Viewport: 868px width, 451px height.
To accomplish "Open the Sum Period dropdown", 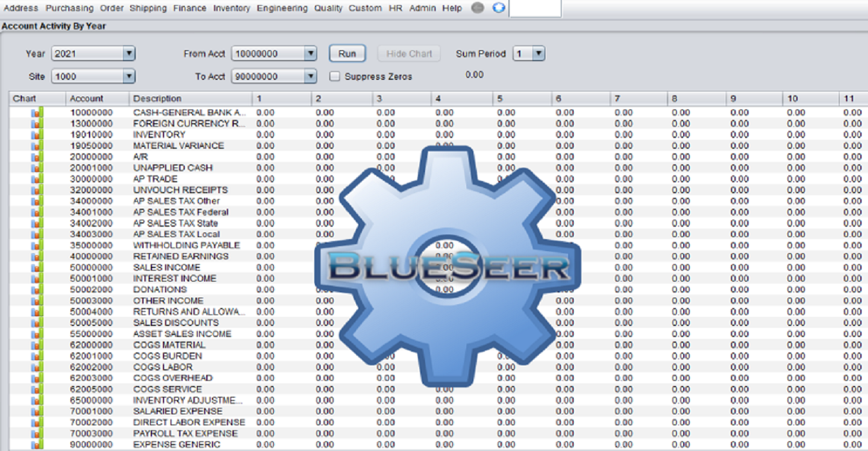I will (538, 54).
